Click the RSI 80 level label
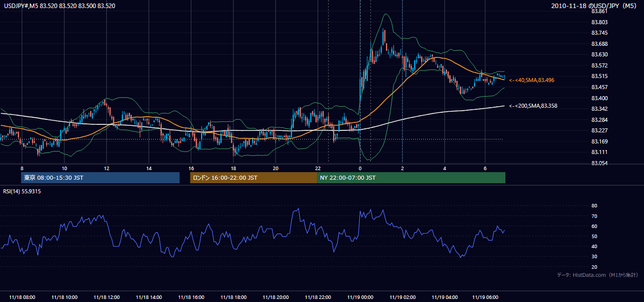 coord(594,206)
